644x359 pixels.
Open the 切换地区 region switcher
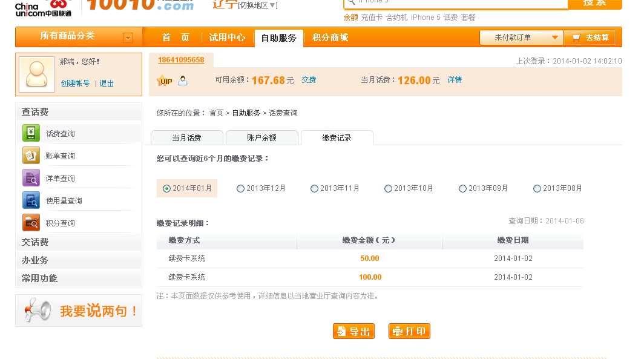coord(258,5)
